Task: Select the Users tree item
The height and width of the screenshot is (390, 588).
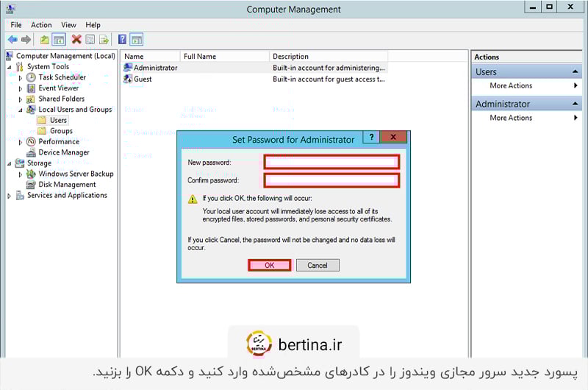Action: point(59,120)
